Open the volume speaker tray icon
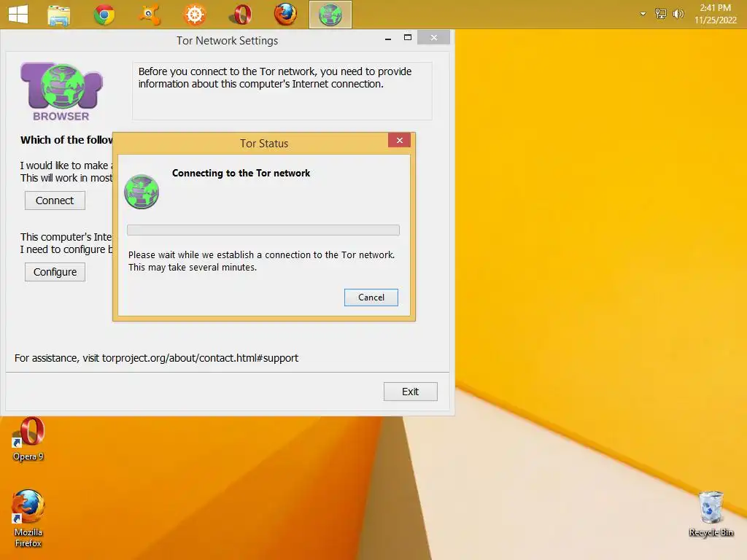Screen dimensions: 747x560 [678, 14]
